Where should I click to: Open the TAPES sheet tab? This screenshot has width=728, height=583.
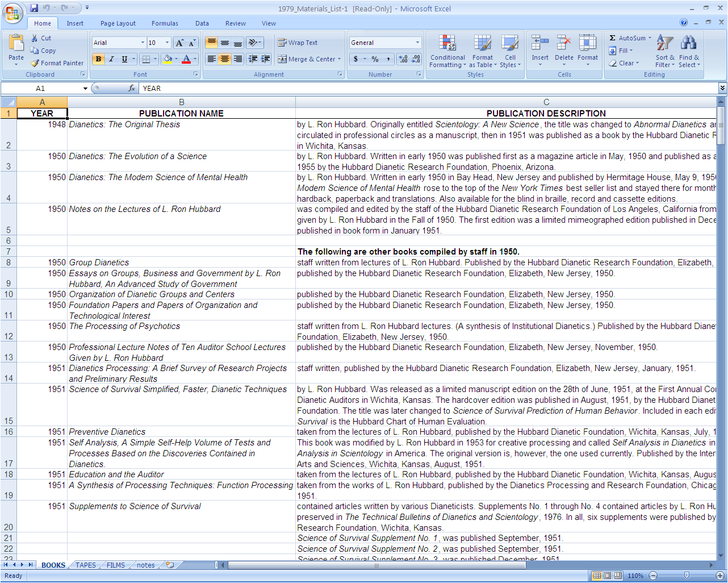(x=85, y=565)
